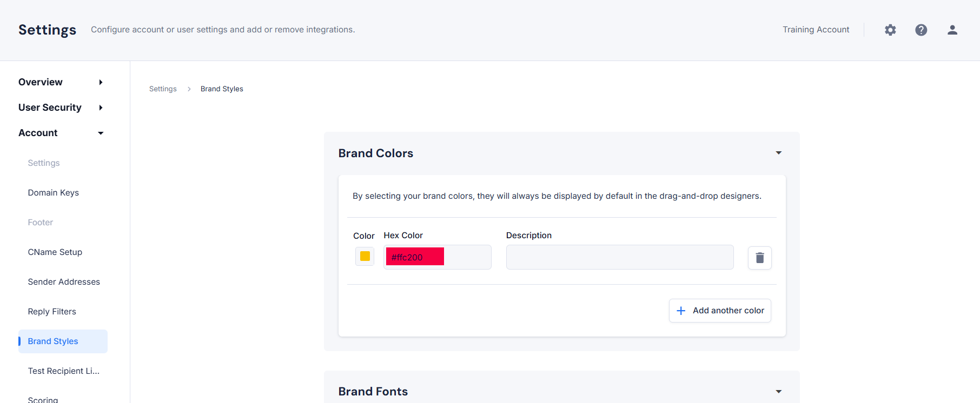
Task: Select CName Setup menu item
Action: point(55,252)
